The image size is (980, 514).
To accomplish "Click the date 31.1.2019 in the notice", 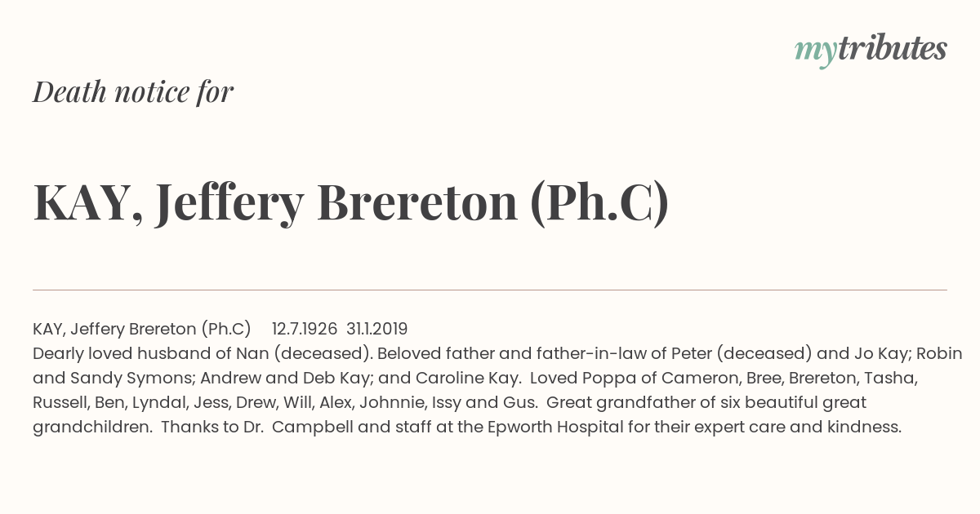I will pos(377,329).
